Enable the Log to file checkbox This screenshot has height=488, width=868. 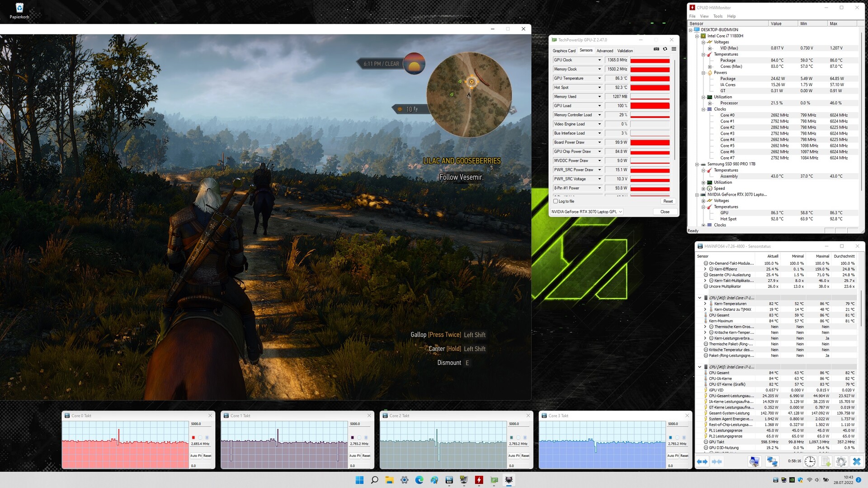(x=556, y=202)
